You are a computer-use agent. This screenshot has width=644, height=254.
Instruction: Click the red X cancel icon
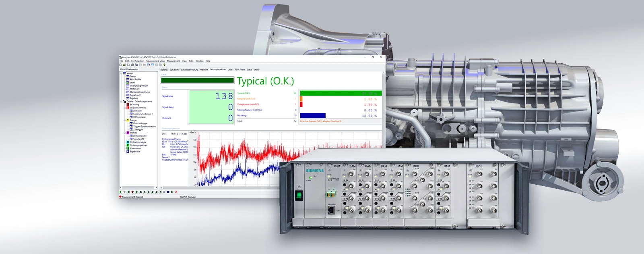pos(176,192)
